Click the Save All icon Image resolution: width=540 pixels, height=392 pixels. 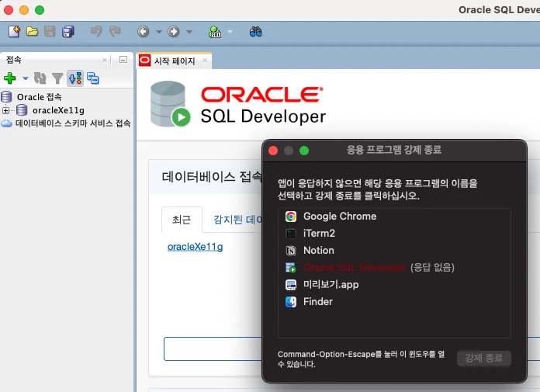pyautogui.click(x=67, y=32)
